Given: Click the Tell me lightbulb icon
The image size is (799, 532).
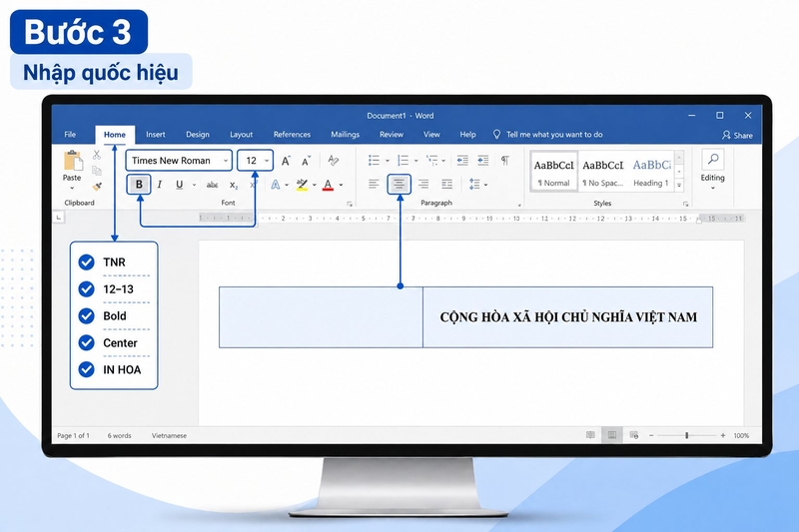Looking at the screenshot, I should click(x=496, y=135).
